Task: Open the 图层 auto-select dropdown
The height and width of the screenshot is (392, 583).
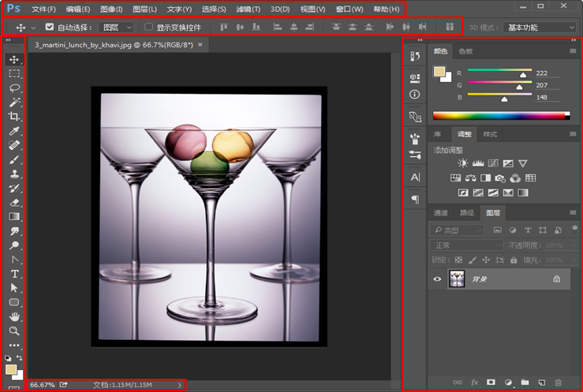Action: 118,27
